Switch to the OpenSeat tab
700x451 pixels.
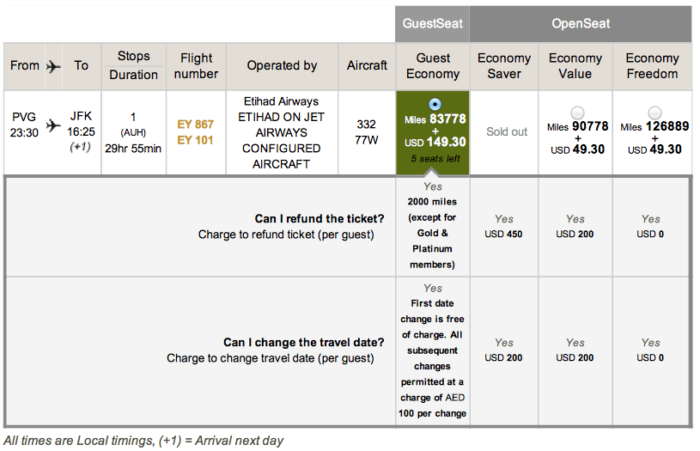click(x=580, y=24)
